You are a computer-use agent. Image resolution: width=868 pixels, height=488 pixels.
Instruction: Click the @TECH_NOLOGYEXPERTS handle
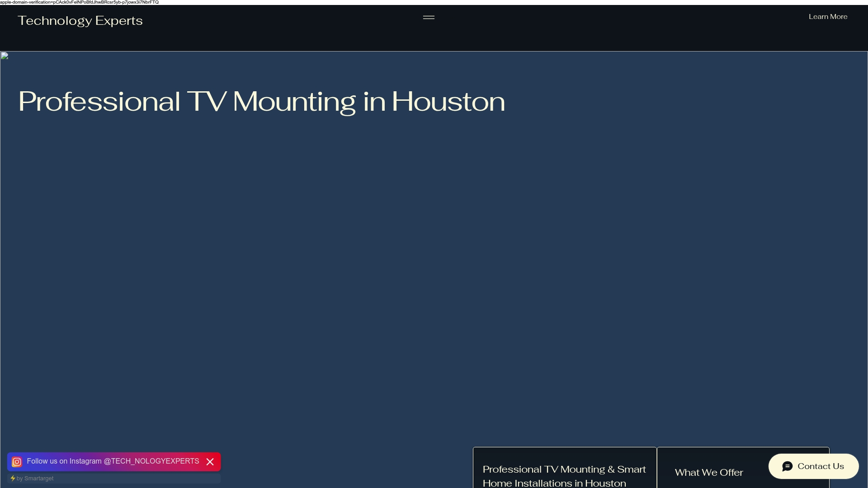coord(151,461)
